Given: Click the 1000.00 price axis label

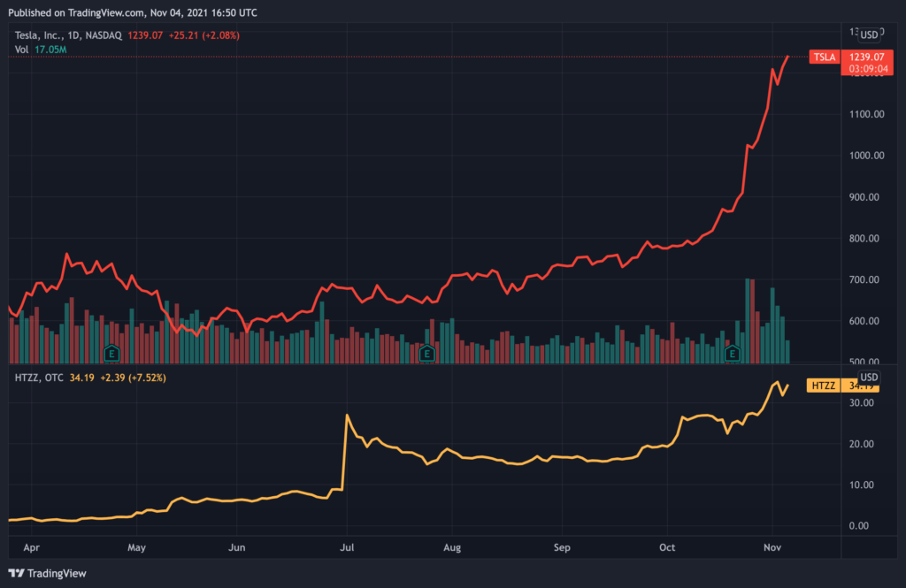Looking at the screenshot, I should pyautogui.click(x=867, y=156).
